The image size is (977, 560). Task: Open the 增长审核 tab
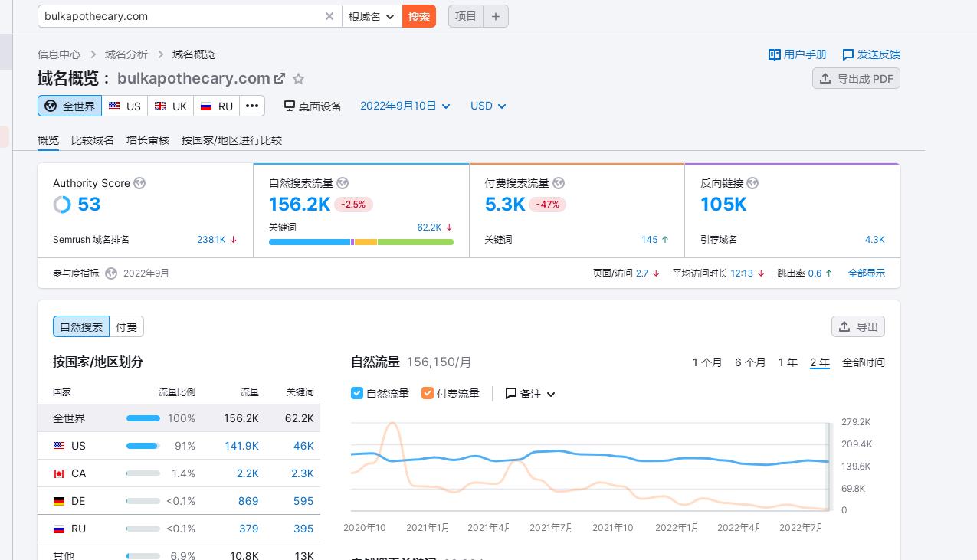148,140
